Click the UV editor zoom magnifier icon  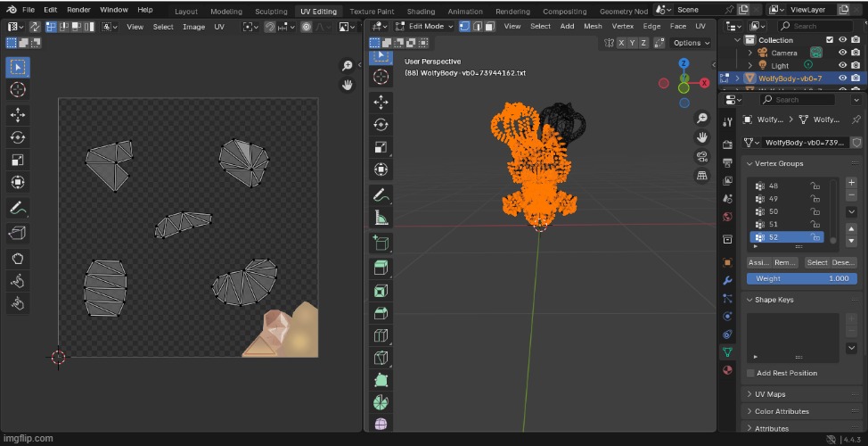347,66
